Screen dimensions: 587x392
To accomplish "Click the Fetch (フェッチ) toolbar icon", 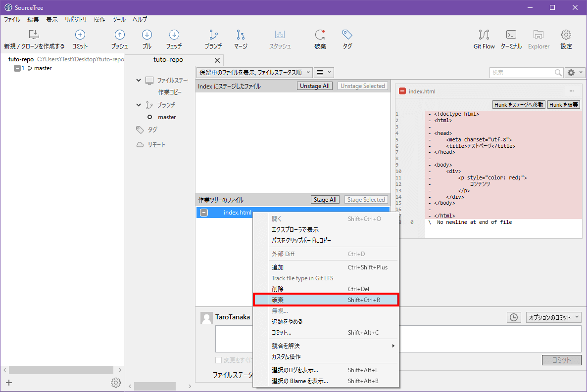I will (x=174, y=35).
